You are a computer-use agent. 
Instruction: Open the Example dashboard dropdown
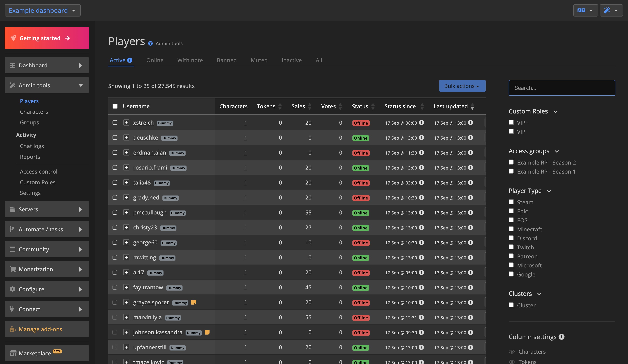(x=42, y=11)
